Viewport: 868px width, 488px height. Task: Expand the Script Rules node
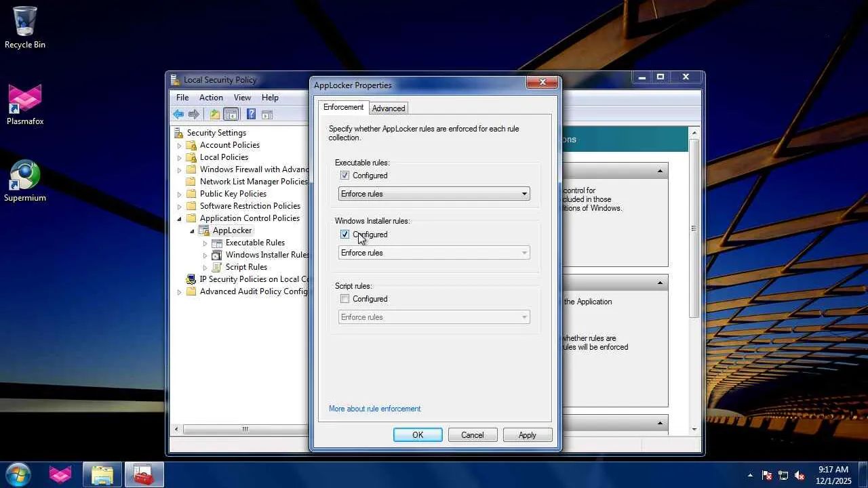point(205,268)
